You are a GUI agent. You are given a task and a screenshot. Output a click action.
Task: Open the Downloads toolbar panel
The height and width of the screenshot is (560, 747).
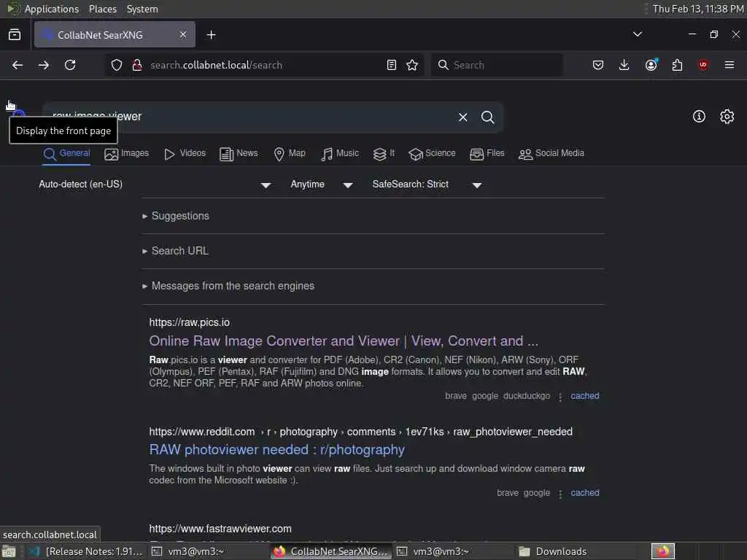coord(624,65)
